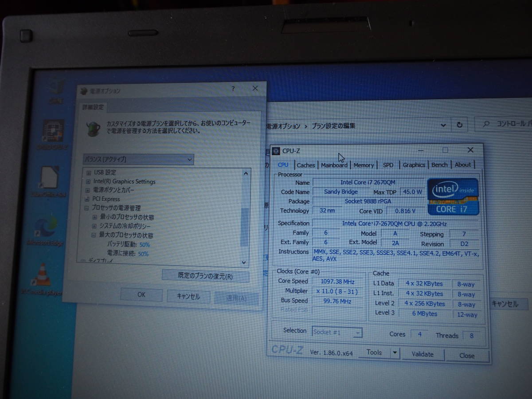The height and width of the screenshot is (399, 532).
Task: Click the settings list scroll up arrow
Action: [246, 173]
